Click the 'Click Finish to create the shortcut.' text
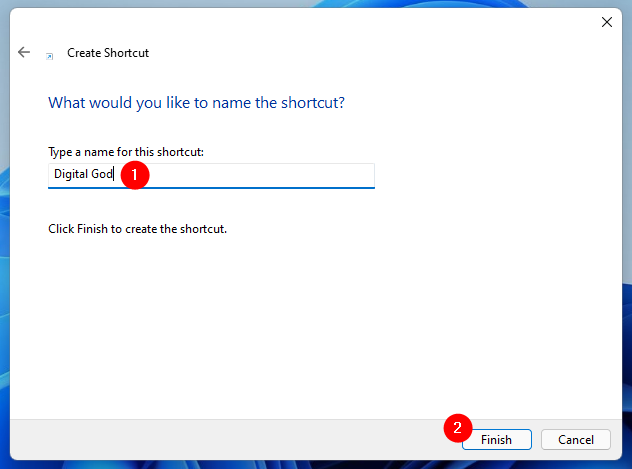This screenshot has height=469, width=632. point(137,229)
